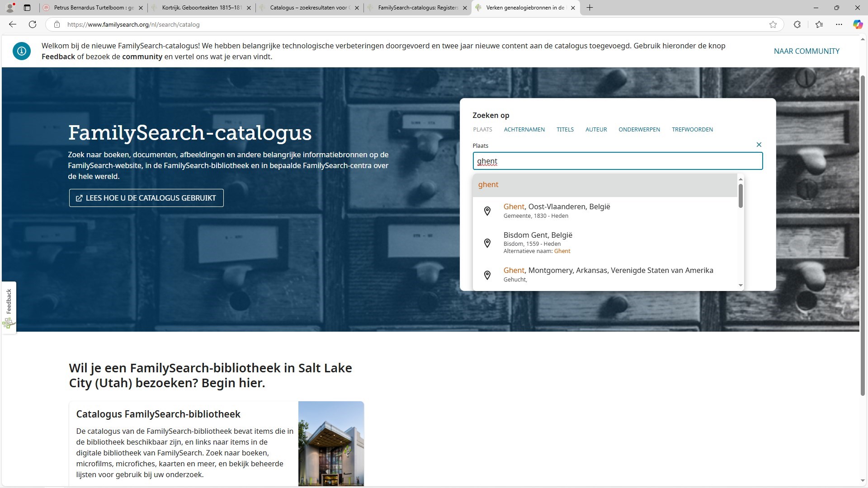Click the page vertical scrollbar thumb
868x488 pixels.
(x=863, y=235)
